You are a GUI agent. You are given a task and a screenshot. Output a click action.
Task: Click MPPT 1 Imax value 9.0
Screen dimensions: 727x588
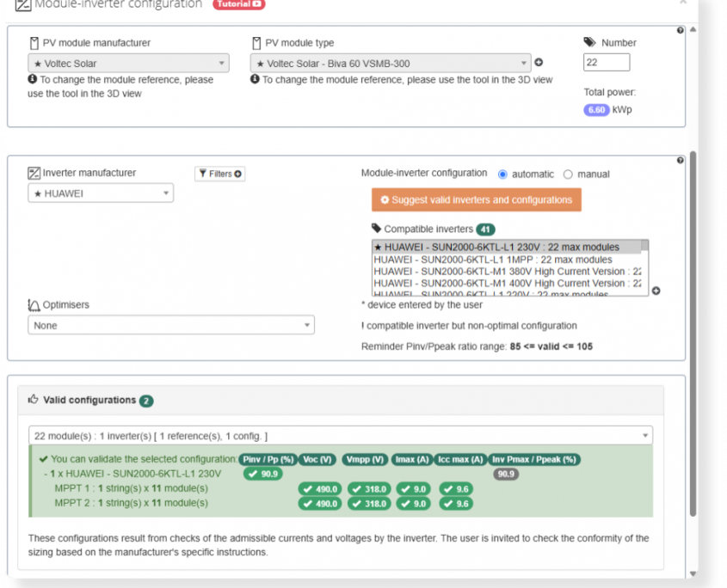(413, 489)
